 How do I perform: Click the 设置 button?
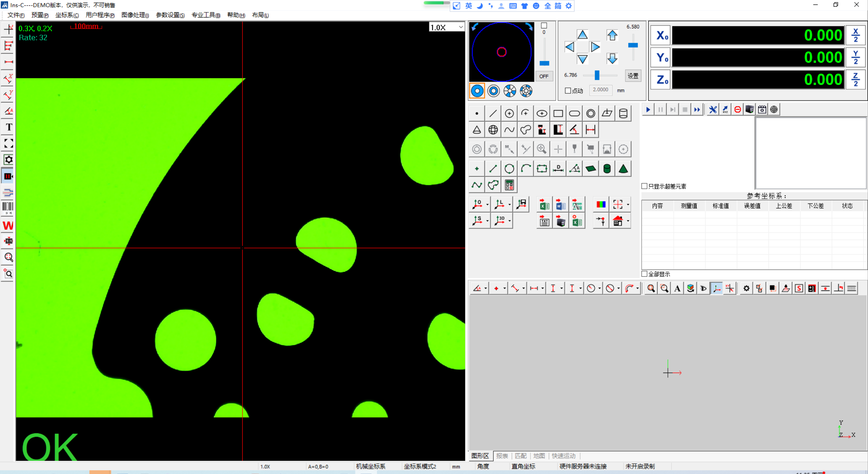coord(633,76)
